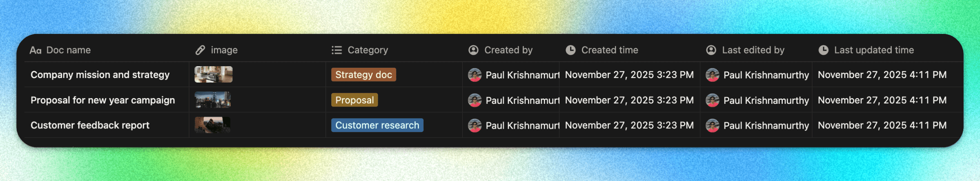The width and height of the screenshot is (980, 181).
Task: Open the Company mission and strategy doc
Action: [x=100, y=75]
